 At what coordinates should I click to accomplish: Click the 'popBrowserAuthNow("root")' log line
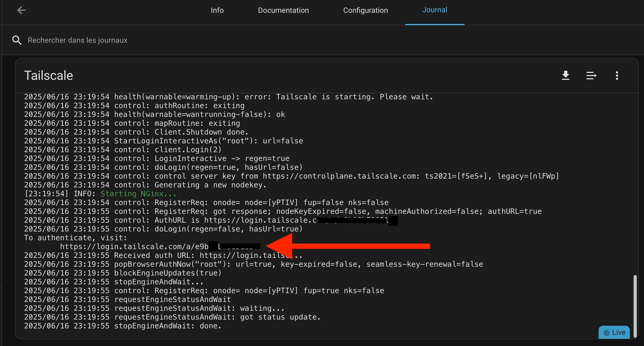click(x=254, y=264)
